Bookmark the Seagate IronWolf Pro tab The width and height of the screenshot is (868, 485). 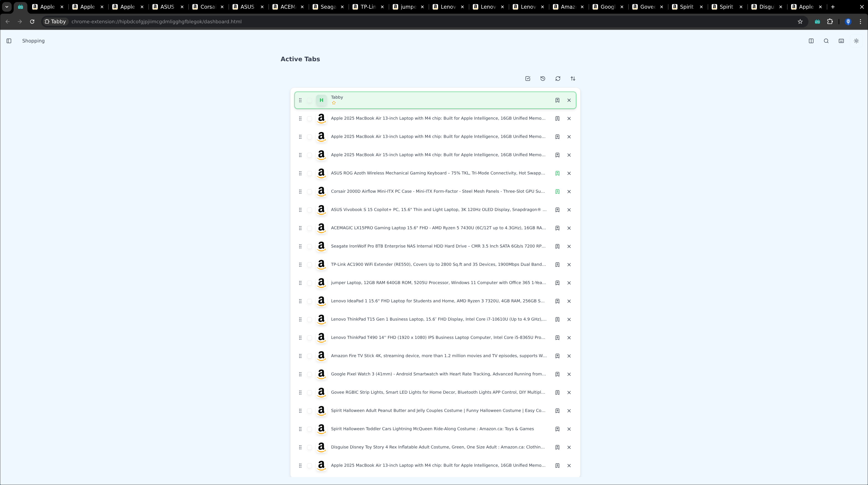[x=557, y=246]
